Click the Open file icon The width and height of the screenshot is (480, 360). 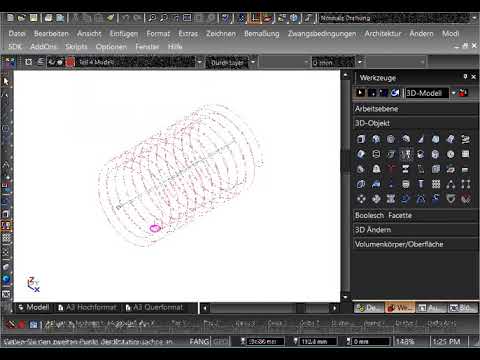click(x=22, y=18)
